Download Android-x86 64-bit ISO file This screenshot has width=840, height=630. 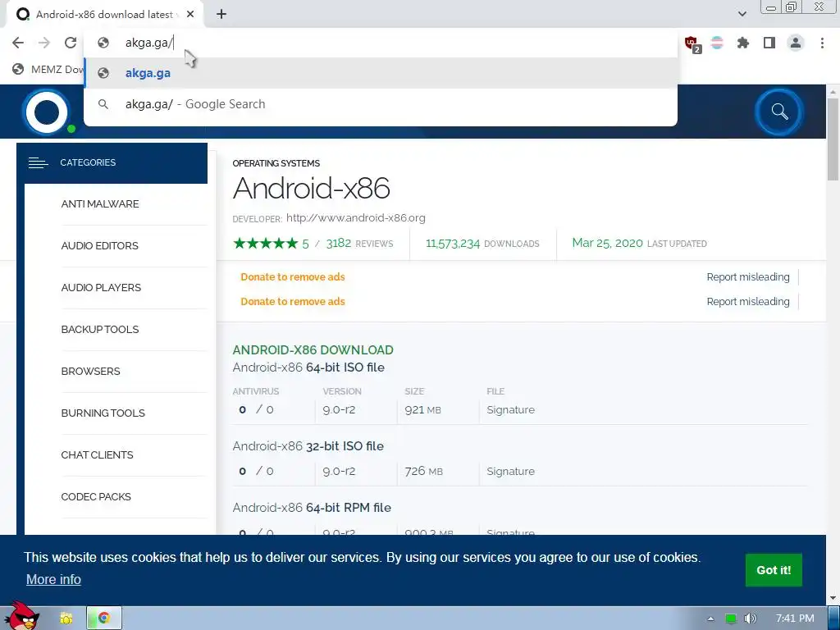point(308,367)
